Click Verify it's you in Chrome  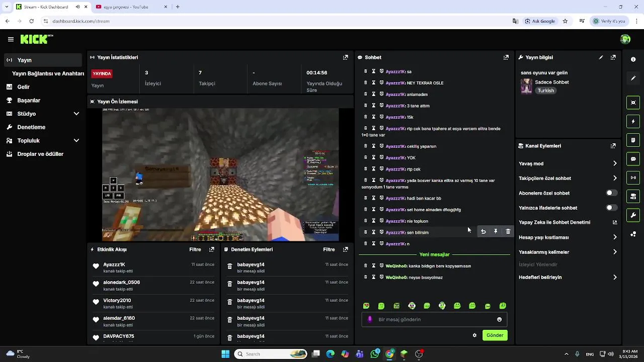[610, 21]
